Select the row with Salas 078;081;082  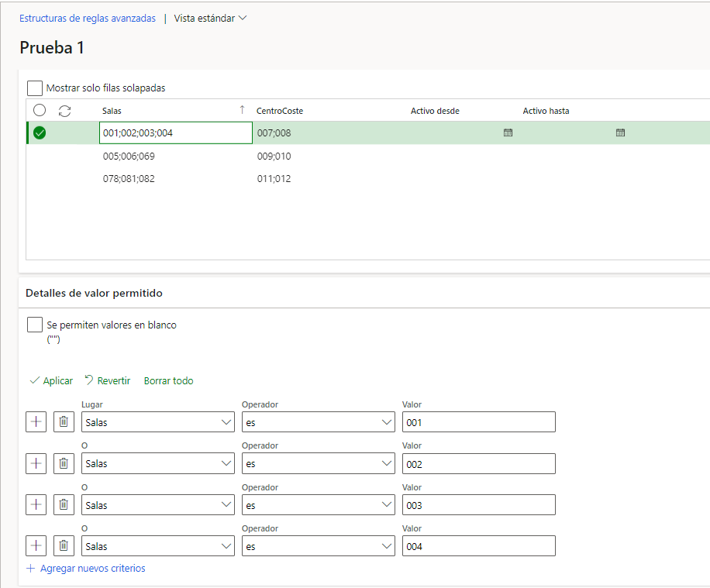pyautogui.click(x=129, y=179)
